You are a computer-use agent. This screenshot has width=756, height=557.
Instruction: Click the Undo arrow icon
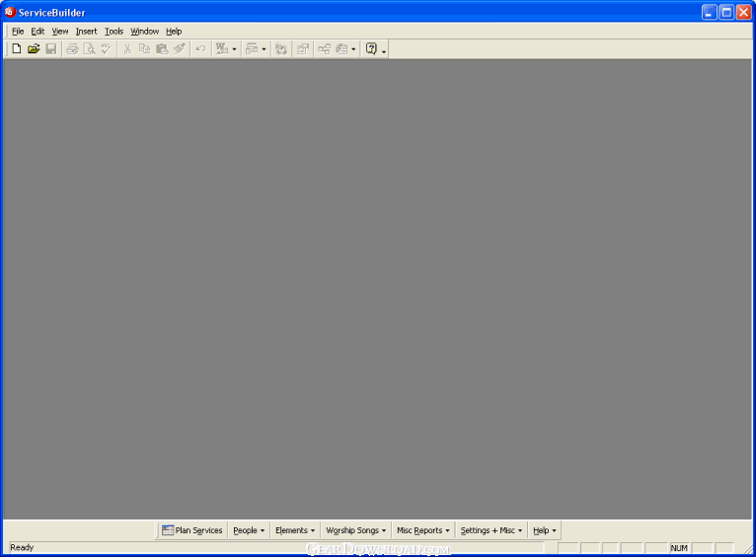pyautogui.click(x=200, y=48)
